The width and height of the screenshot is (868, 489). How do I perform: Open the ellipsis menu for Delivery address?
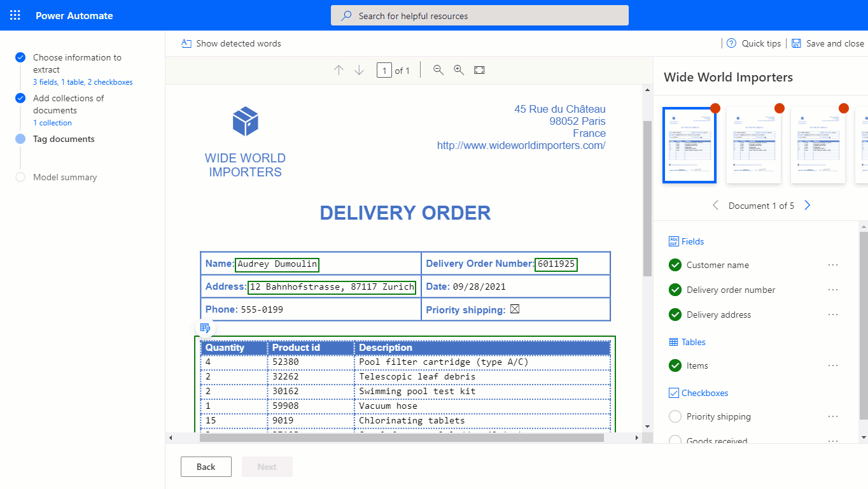click(833, 315)
